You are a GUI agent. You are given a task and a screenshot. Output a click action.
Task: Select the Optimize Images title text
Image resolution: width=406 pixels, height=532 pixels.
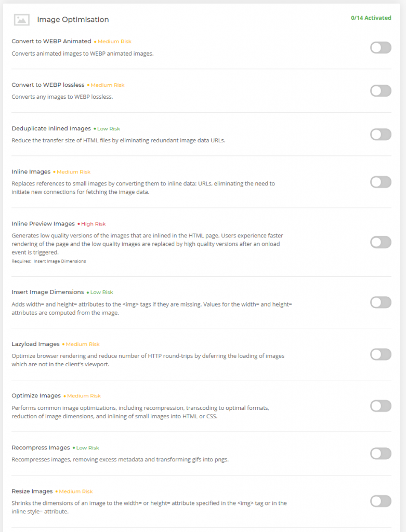pos(36,395)
